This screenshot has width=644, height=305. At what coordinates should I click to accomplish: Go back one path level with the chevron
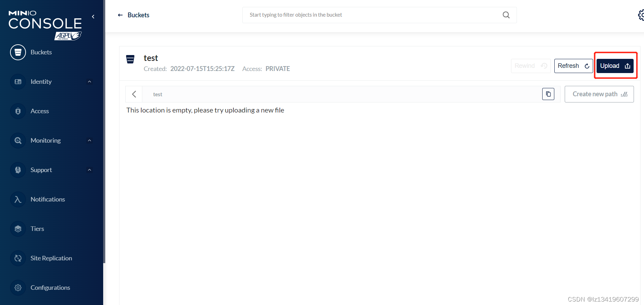[x=134, y=94]
